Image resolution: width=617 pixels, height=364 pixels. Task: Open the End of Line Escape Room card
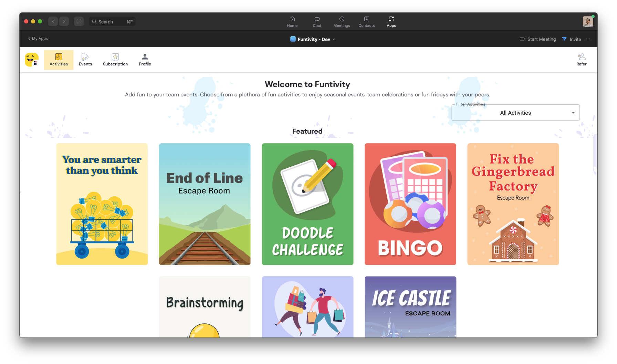pyautogui.click(x=205, y=204)
